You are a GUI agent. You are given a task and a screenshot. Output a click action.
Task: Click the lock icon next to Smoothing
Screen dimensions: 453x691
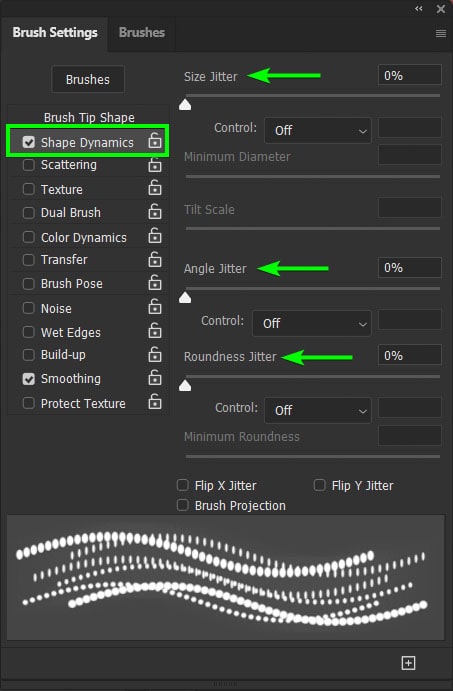point(155,378)
